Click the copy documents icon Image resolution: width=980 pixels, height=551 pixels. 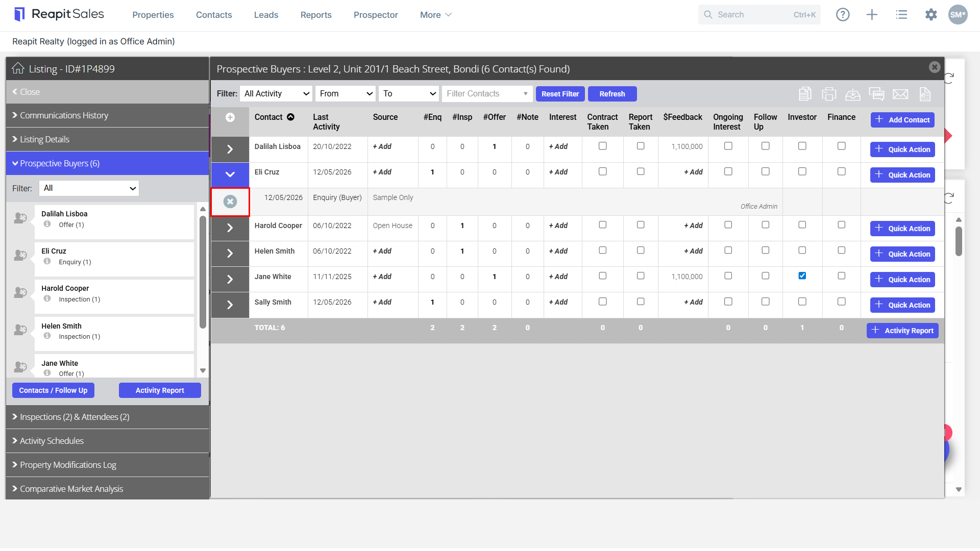pos(805,94)
